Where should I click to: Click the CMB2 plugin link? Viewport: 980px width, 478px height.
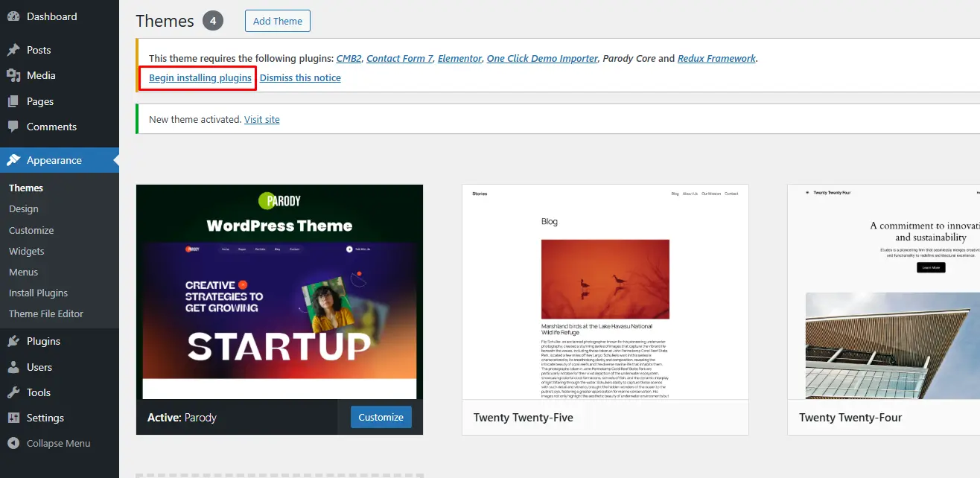pyautogui.click(x=349, y=58)
